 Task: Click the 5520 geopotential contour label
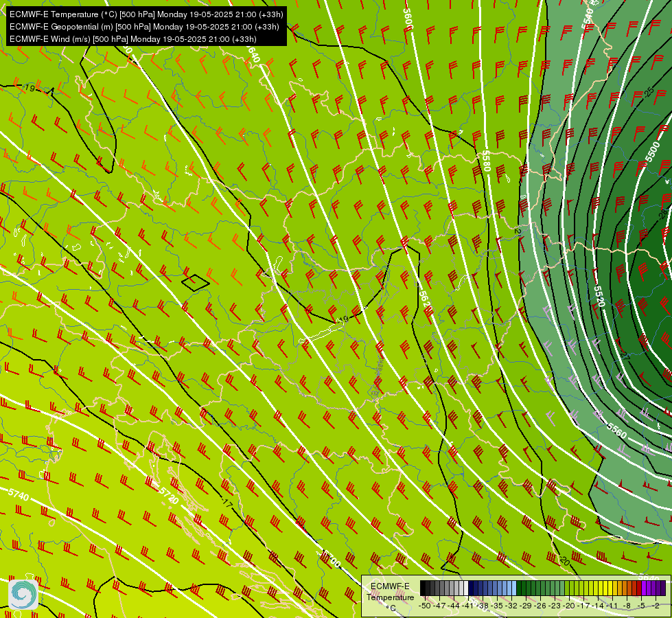599,297
